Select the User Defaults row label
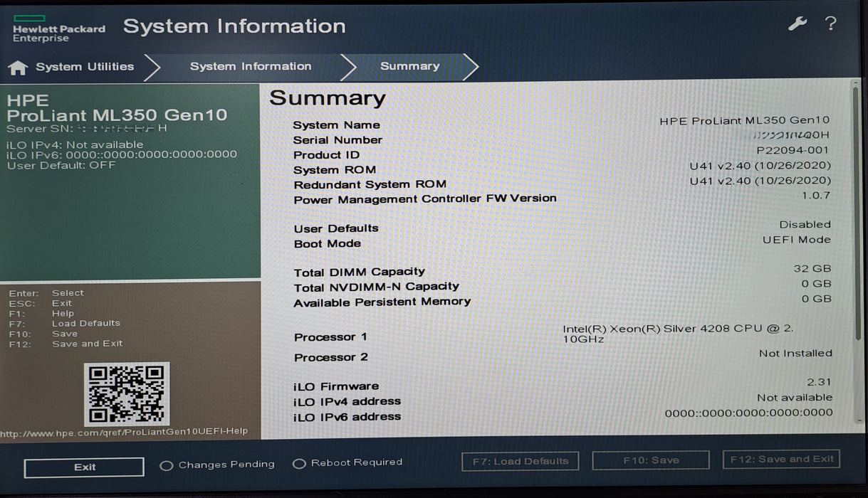Image resolution: width=868 pixels, height=498 pixels. point(336,228)
